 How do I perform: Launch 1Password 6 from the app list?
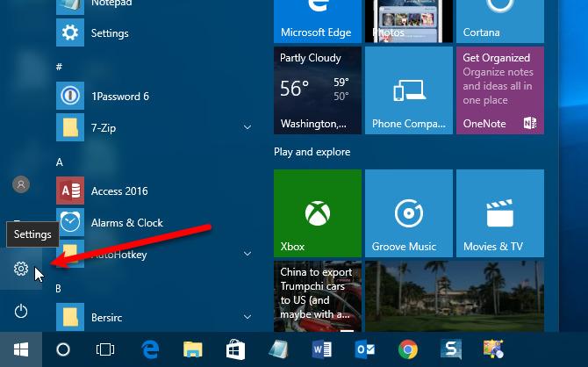(119, 96)
